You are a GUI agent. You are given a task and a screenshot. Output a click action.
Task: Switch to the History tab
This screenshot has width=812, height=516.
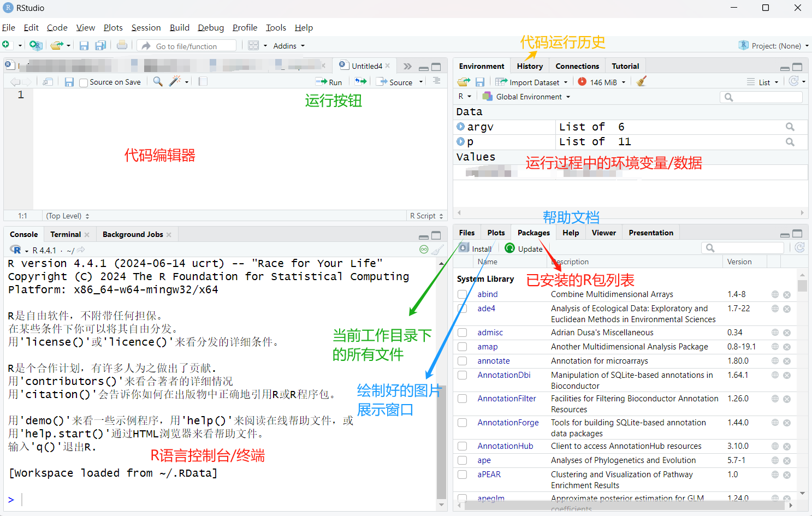(530, 66)
